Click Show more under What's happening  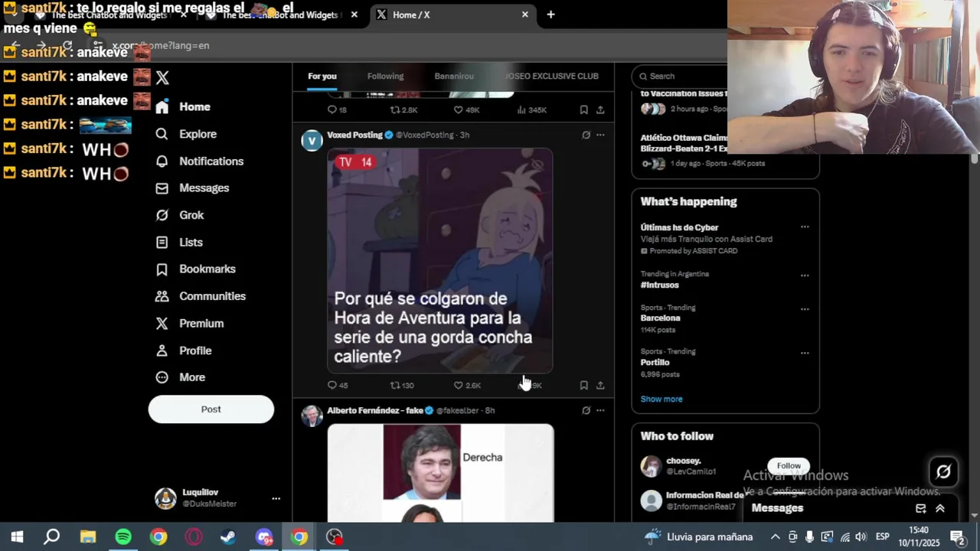[661, 399]
